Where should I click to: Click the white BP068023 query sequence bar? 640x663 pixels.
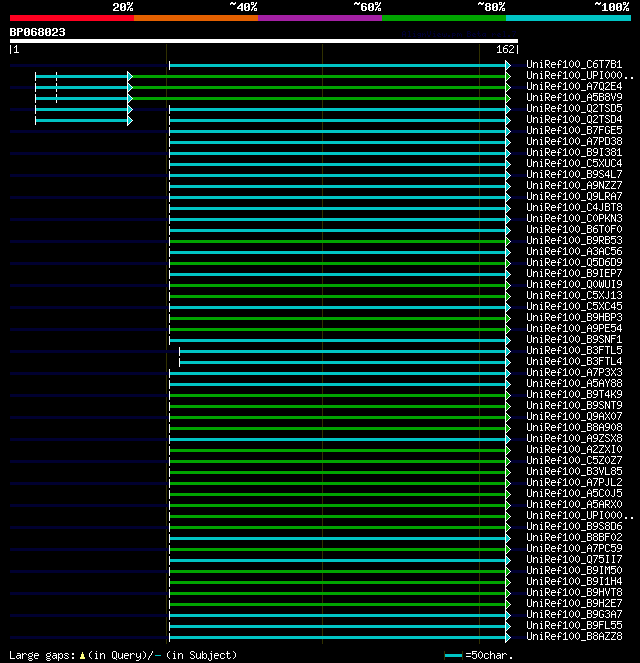coord(264,41)
